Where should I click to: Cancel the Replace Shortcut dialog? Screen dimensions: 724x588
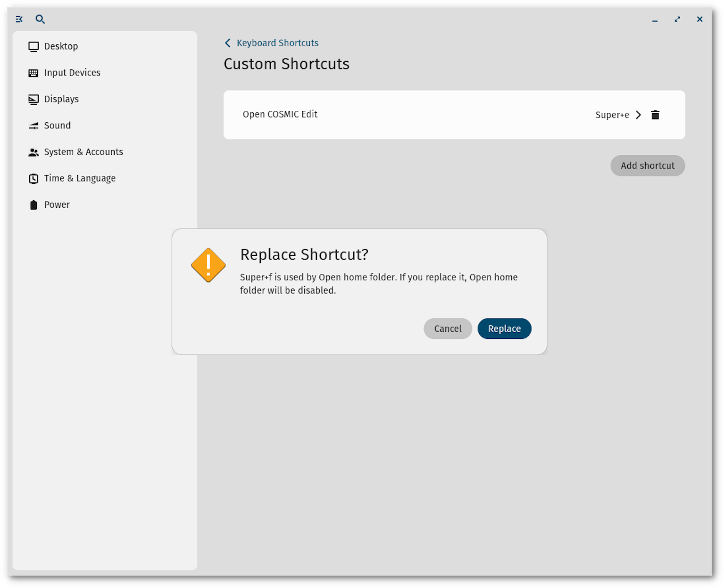pos(447,328)
